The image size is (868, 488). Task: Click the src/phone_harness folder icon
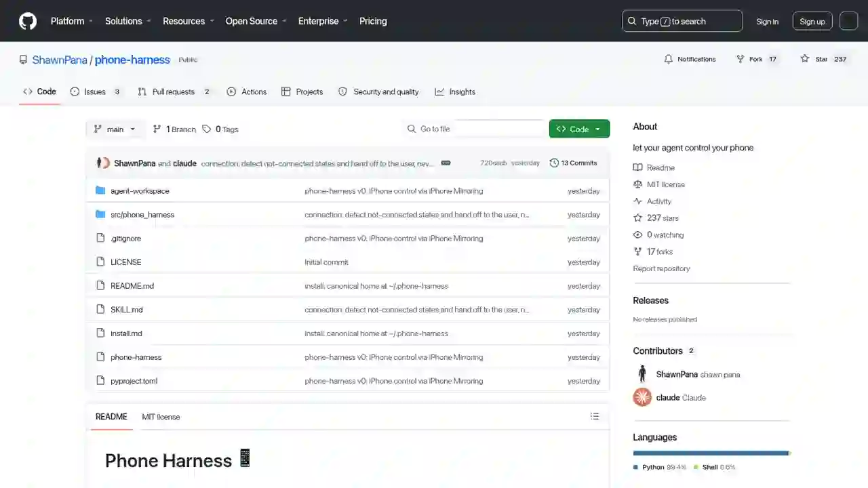pyautogui.click(x=100, y=214)
